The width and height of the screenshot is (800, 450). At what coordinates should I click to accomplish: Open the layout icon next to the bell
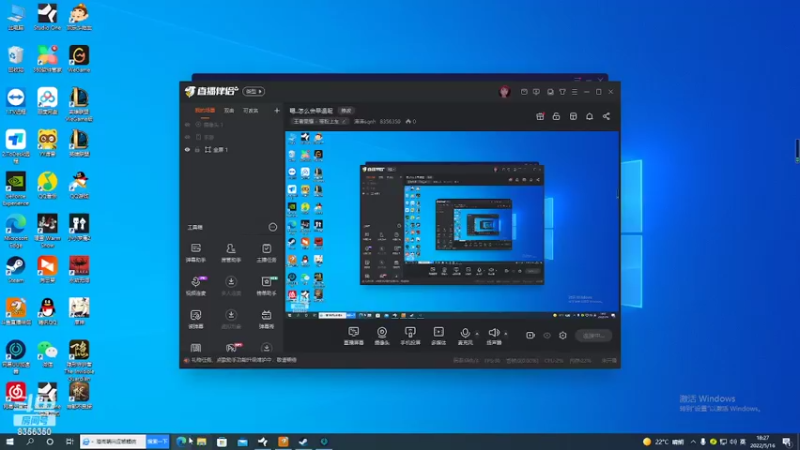click(x=573, y=116)
